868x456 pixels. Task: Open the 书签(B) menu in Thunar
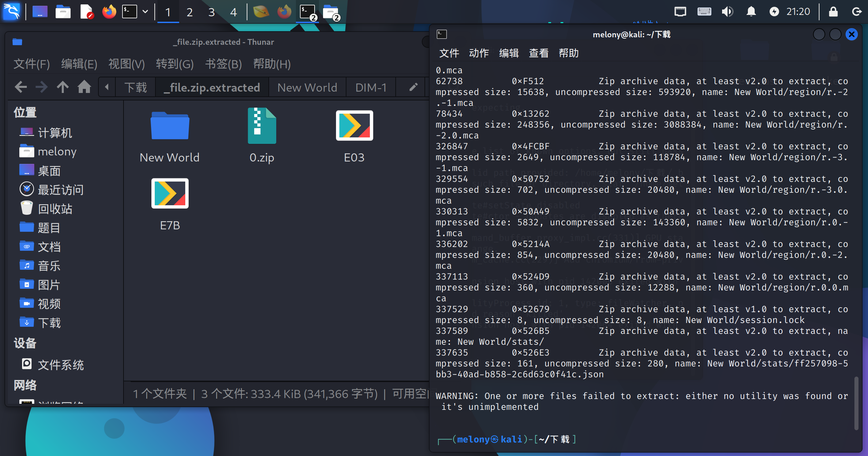(223, 64)
